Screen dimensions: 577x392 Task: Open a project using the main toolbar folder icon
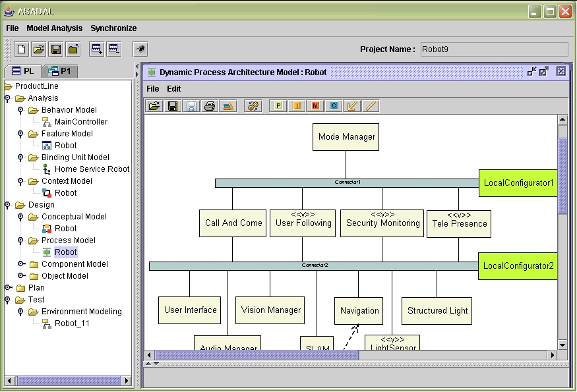coord(39,49)
